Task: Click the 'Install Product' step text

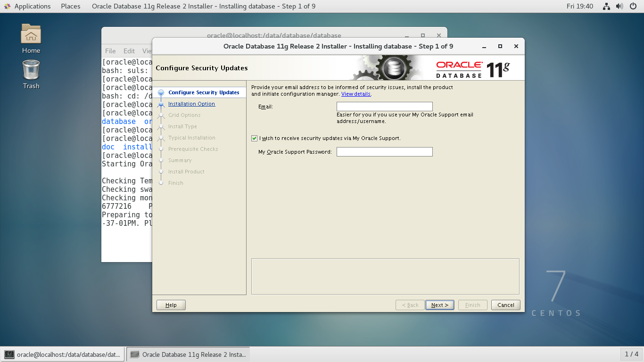Action: tap(186, 172)
